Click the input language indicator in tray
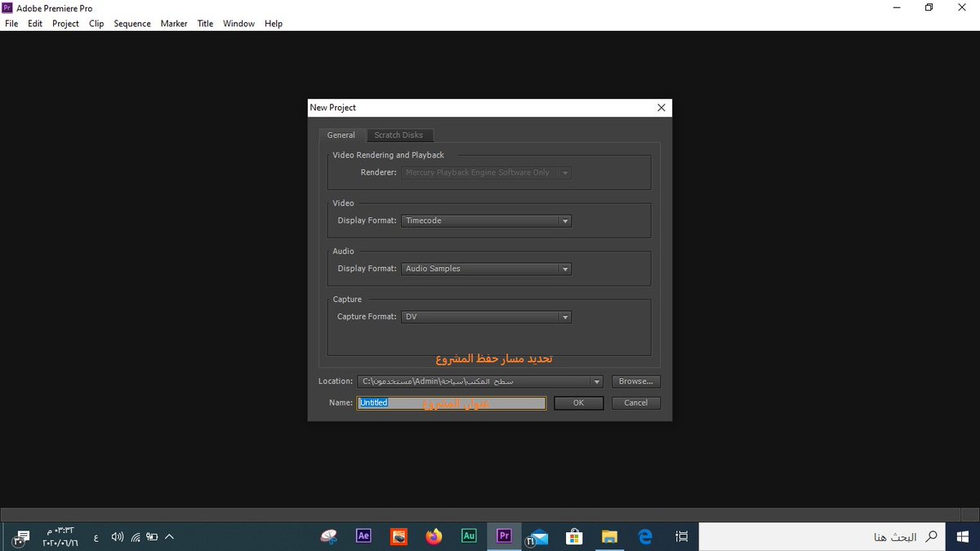Image resolution: width=980 pixels, height=551 pixels. coord(97,537)
